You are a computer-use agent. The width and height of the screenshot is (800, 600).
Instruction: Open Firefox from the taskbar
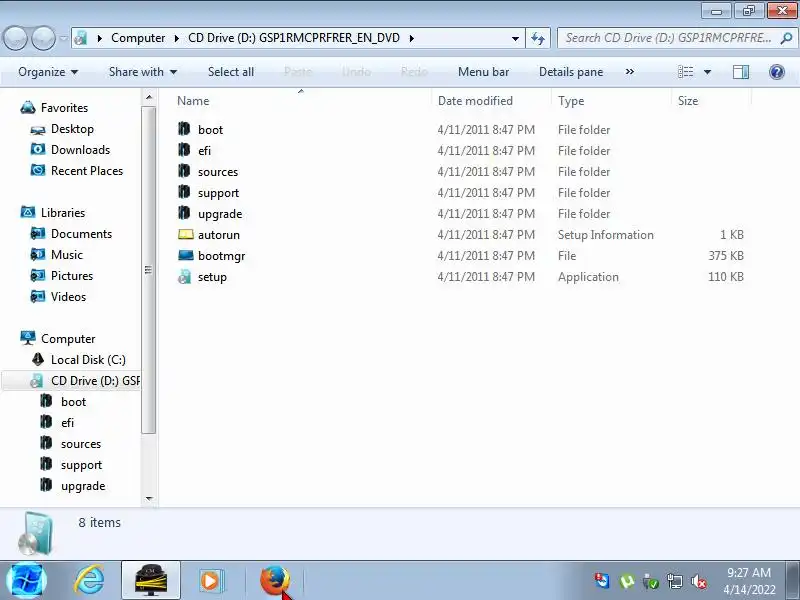tap(274, 580)
